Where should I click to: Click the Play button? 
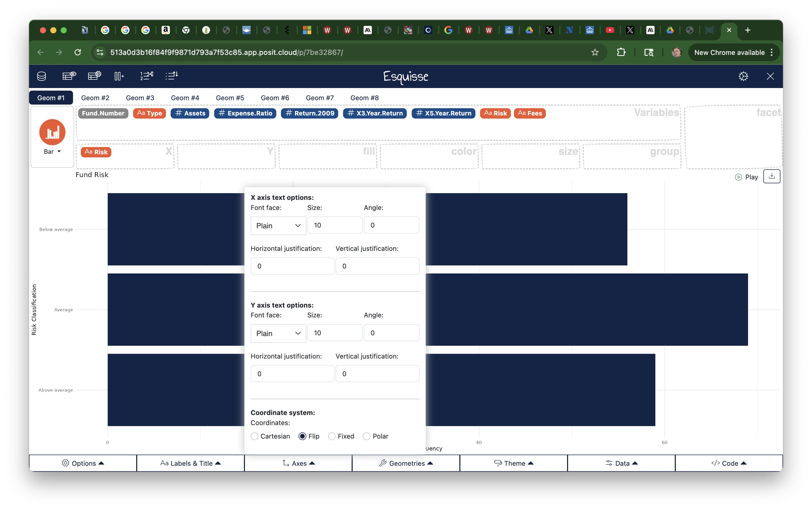point(746,177)
